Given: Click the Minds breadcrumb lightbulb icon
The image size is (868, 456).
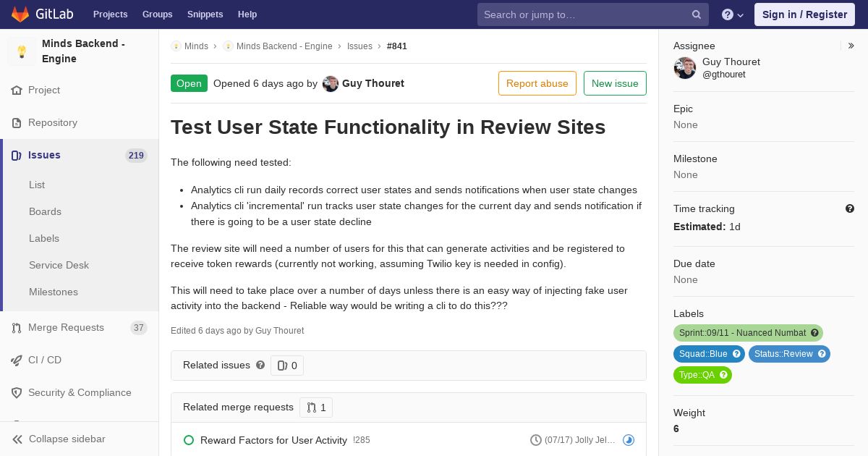Looking at the screenshot, I should click(x=176, y=46).
